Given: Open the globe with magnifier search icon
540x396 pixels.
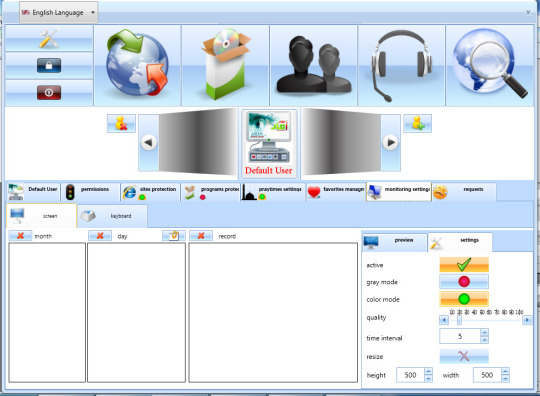Looking at the screenshot, I should (490, 65).
